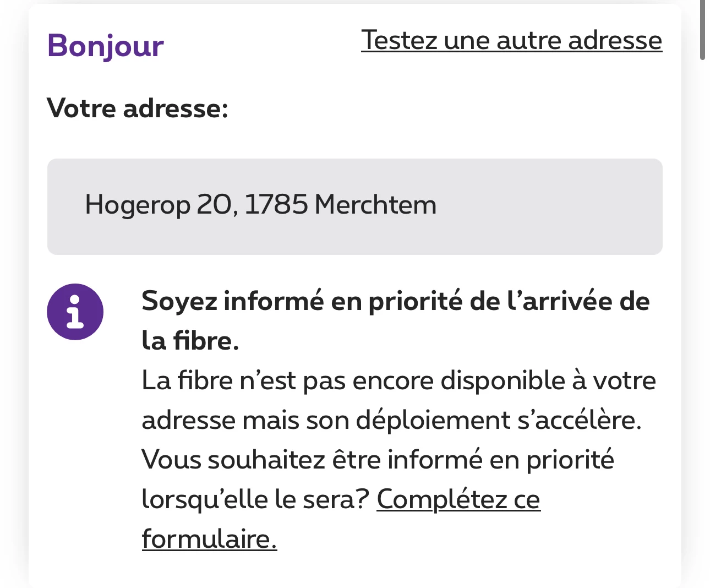Follow the "Complétez ce formulaire" link
The width and height of the screenshot is (710, 588).
pyautogui.click(x=458, y=499)
